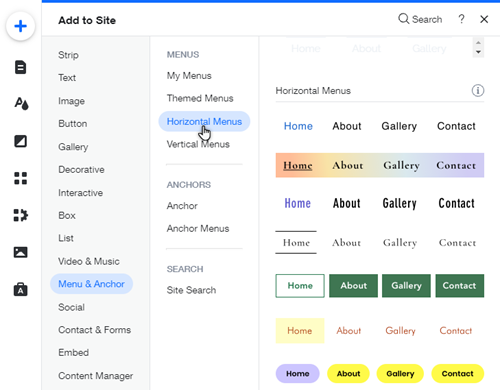Select the Video & Music category
The height and width of the screenshot is (390, 500).
pyautogui.click(x=89, y=261)
